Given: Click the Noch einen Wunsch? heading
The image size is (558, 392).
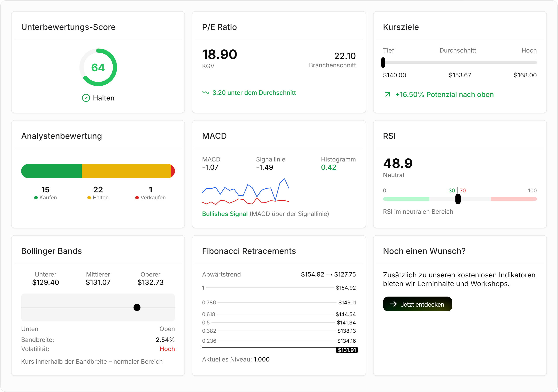Looking at the screenshot, I should tap(424, 251).
